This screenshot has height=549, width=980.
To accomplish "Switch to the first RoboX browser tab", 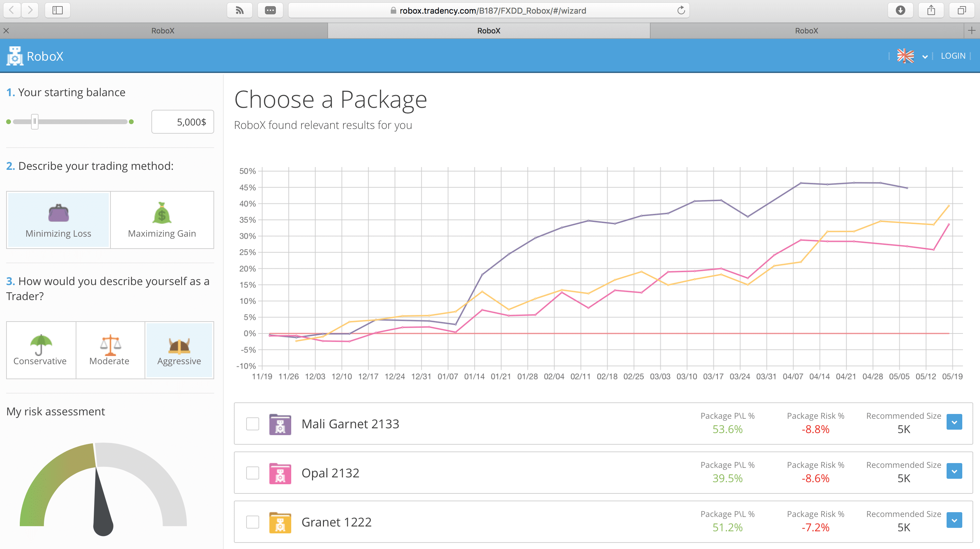I will 163,31.
